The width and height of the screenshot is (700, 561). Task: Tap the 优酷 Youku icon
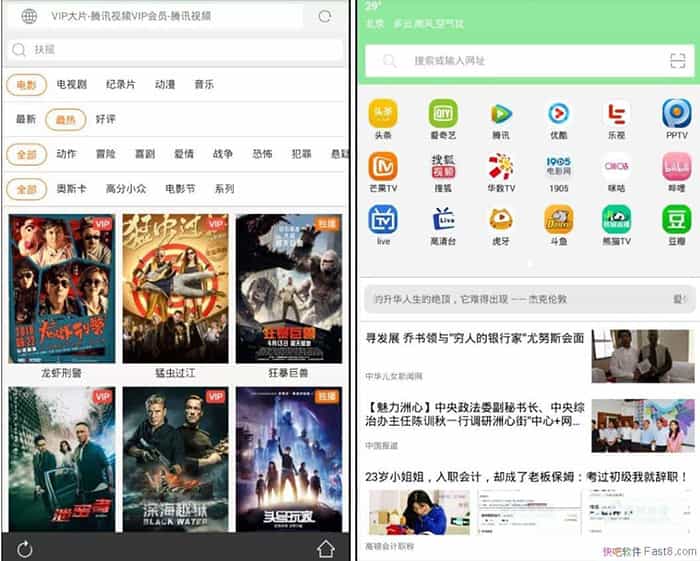coord(559,114)
